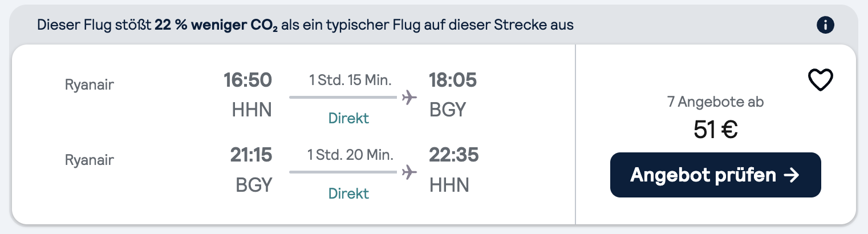
Task: Click the return flight airplane icon
Action: point(409,172)
